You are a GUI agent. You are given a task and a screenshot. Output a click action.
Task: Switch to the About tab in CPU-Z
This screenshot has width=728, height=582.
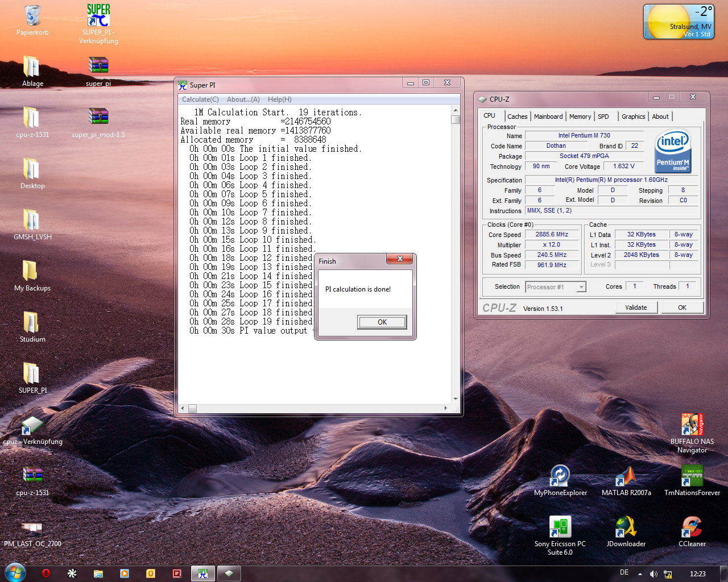tap(660, 117)
